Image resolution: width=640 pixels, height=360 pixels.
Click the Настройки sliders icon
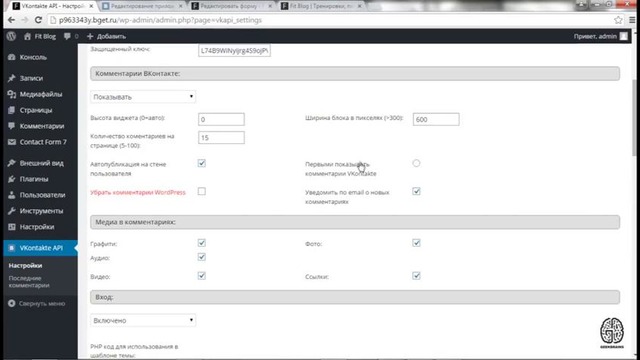click(11, 227)
